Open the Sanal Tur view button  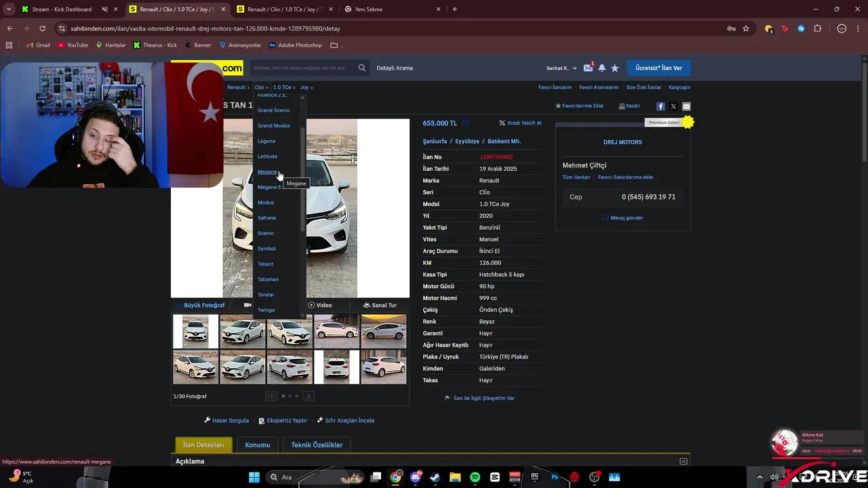[380, 305]
